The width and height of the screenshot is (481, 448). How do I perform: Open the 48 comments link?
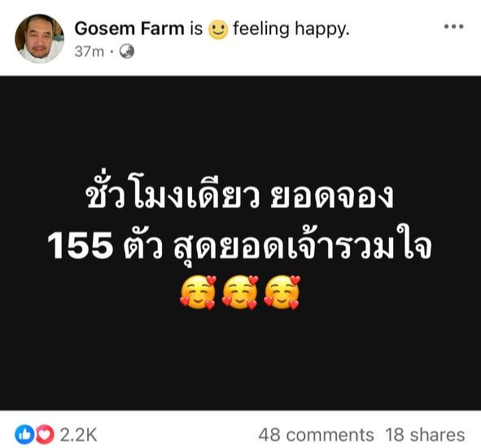click(317, 435)
